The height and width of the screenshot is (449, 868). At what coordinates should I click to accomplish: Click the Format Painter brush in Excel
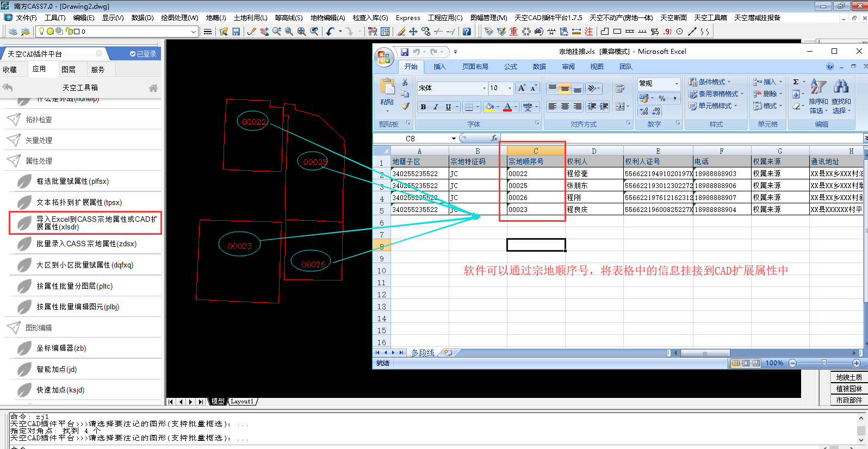(x=405, y=106)
